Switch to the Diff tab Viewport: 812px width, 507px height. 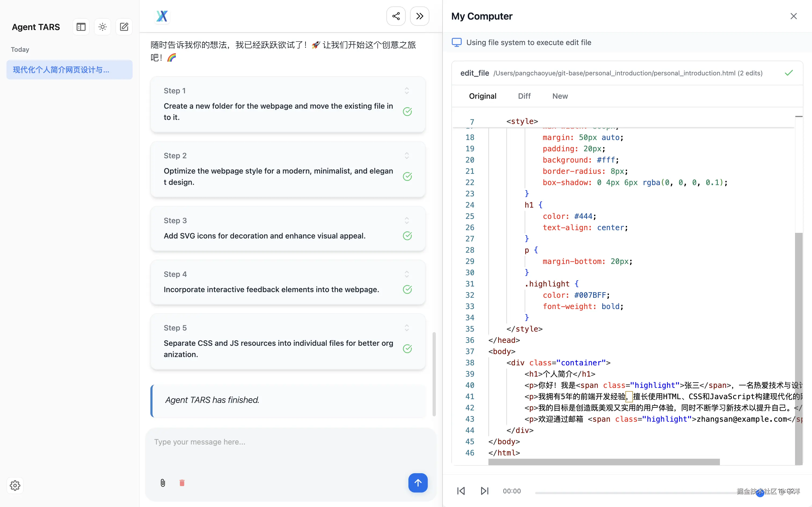tap(524, 96)
